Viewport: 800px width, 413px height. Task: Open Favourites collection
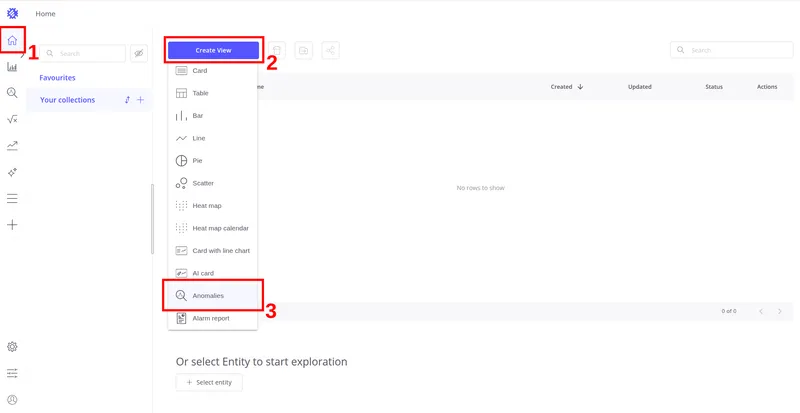pos(57,78)
